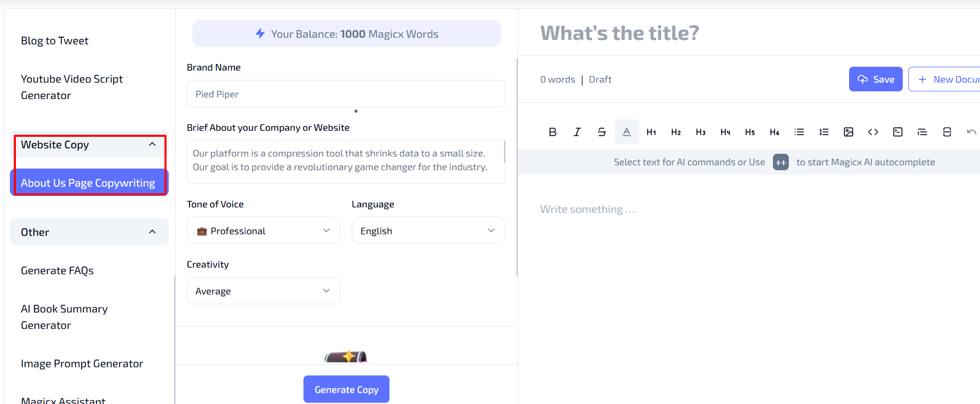Apply Heading 1 style

click(651, 132)
